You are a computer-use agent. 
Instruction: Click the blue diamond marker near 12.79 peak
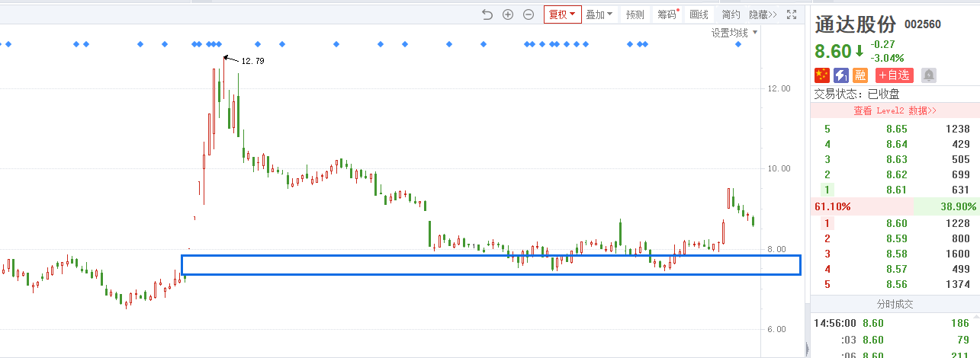218,44
